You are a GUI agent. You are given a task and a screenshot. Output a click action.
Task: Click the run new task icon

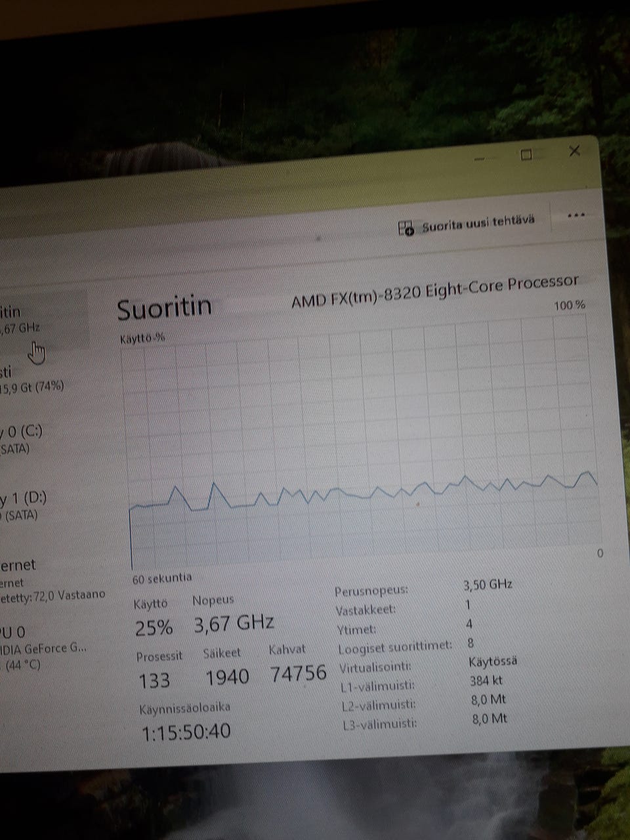click(406, 228)
